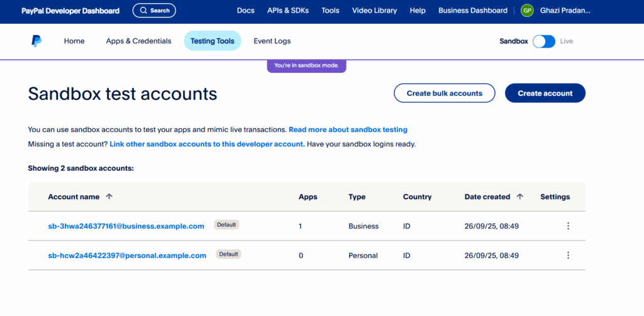644x316 pixels.
Task: Click the You're in sandbox mode banner
Action: (306, 65)
